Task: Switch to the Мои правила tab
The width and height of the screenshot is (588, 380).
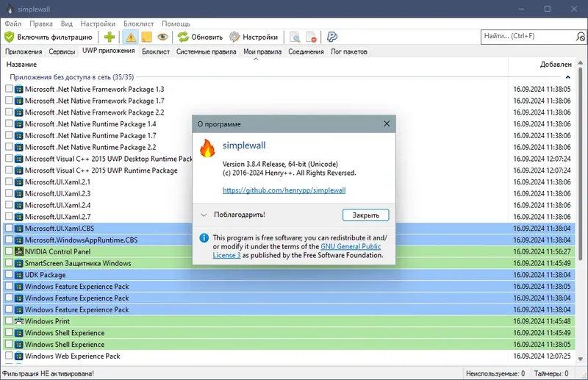Action: click(x=262, y=51)
